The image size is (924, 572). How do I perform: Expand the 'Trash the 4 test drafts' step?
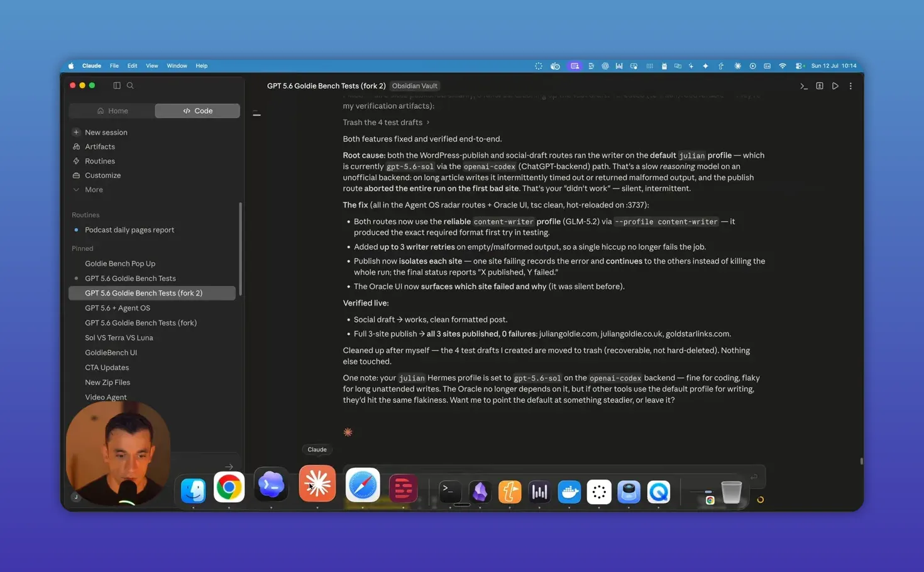(386, 123)
